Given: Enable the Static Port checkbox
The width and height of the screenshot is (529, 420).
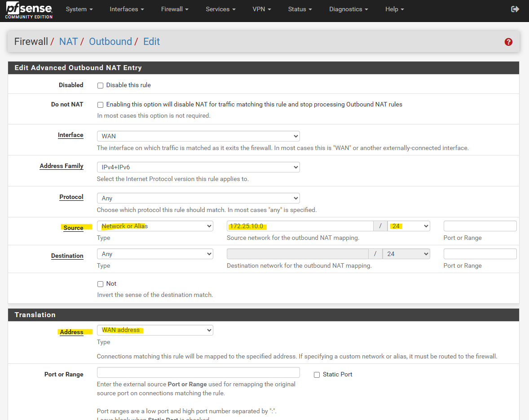Looking at the screenshot, I should pyautogui.click(x=317, y=375).
